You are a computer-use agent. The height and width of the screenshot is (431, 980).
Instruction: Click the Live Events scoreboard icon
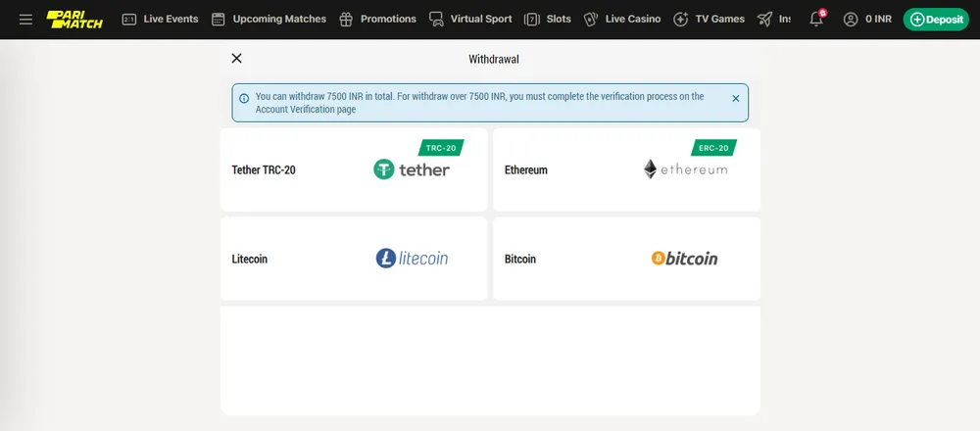tap(128, 20)
